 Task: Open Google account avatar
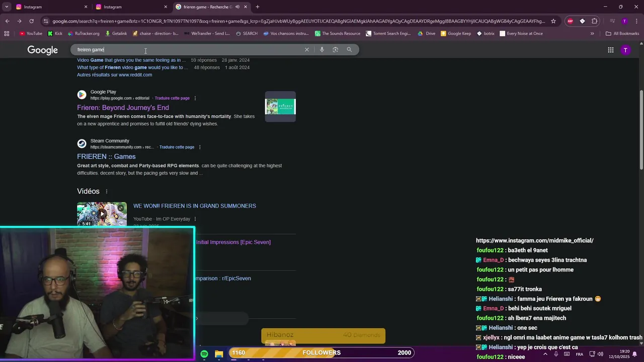click(x=625, y=50)
